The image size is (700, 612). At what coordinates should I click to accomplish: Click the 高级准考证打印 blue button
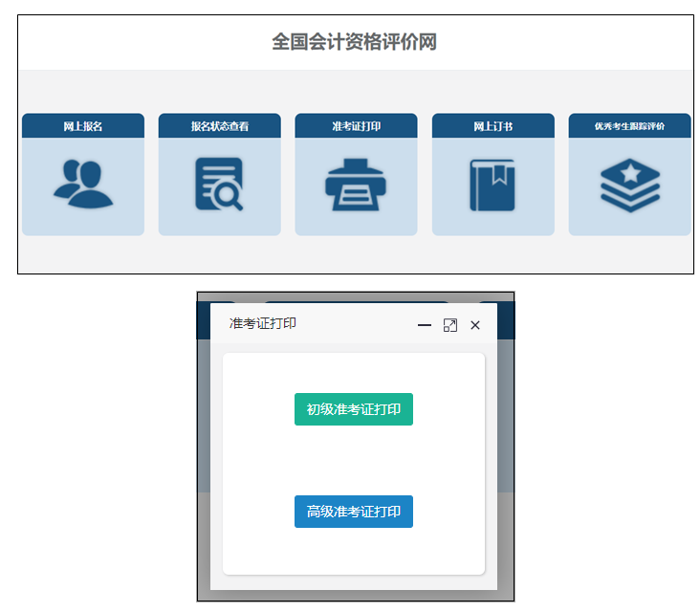(354, 512)
